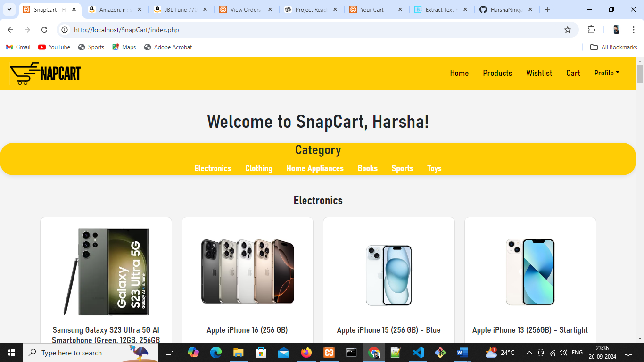Click Home in the navbar

pyautogui.click(x=459, y=73)
